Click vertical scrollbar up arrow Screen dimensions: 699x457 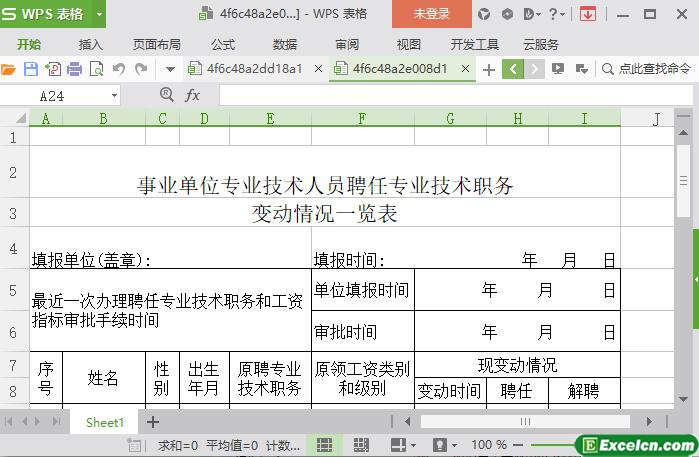click(683, 132)
